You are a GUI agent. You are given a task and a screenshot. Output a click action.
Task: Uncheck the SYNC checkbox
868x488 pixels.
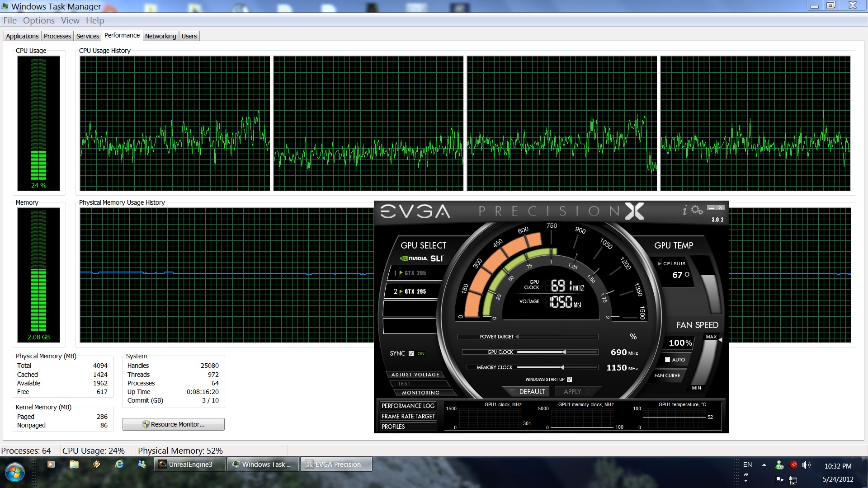[411, 353]
